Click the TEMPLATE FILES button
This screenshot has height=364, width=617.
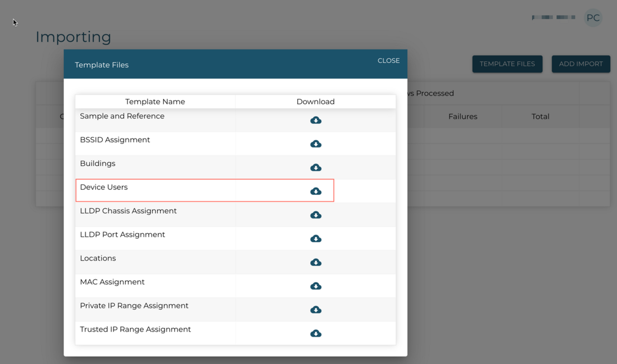click(x=507, y=64)
